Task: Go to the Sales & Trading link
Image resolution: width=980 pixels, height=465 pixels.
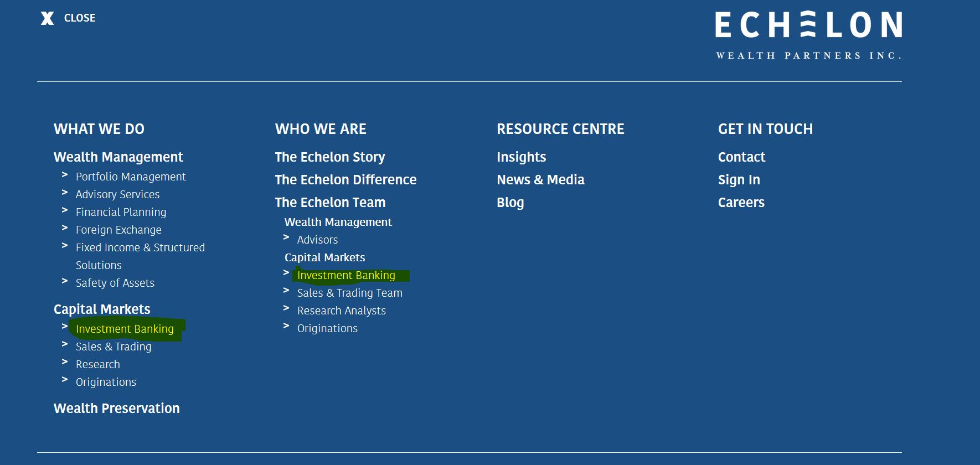Action: pyautogui.click(x=114, y=347)
